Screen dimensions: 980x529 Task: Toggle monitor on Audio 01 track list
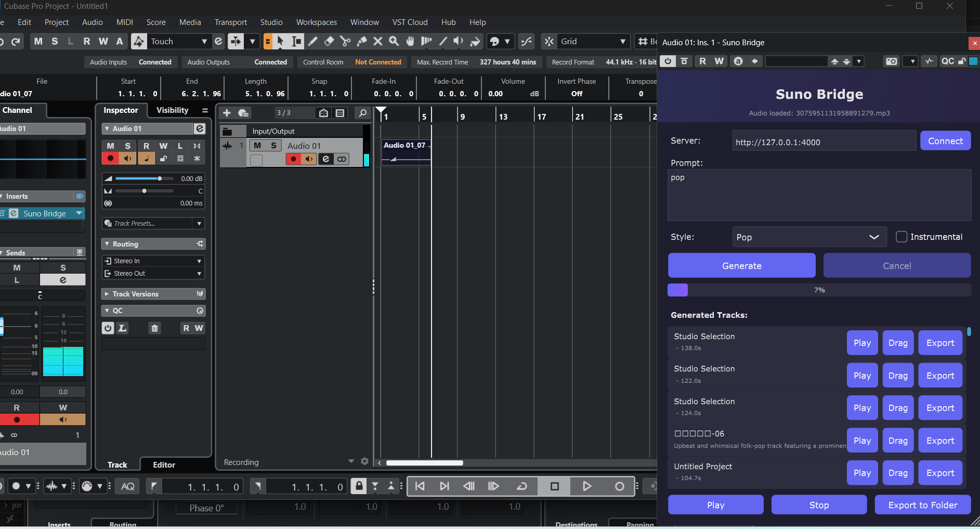(309, 159)
